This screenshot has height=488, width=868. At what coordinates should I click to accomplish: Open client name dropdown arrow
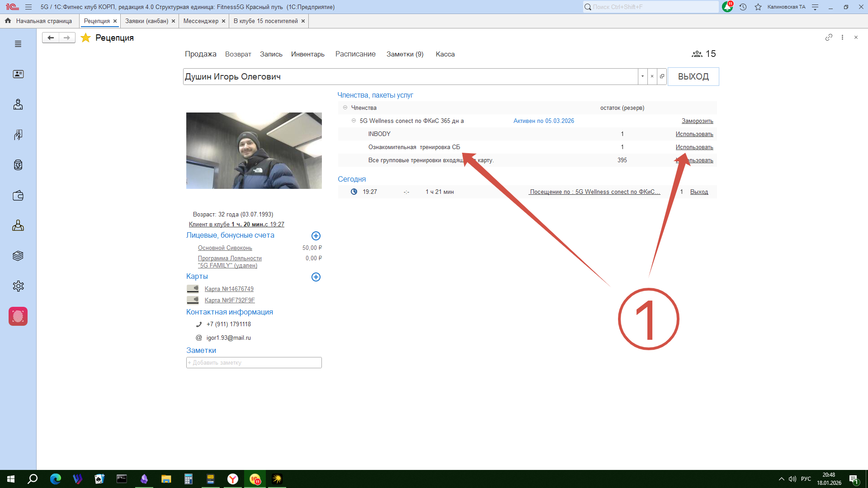pos(642,76)
